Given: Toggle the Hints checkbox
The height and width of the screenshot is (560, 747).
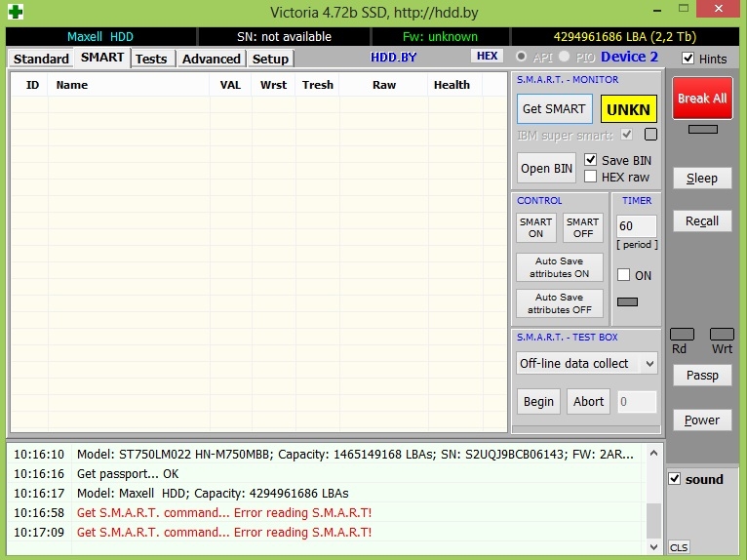Looking at the screenshot, I should [688, 59].
